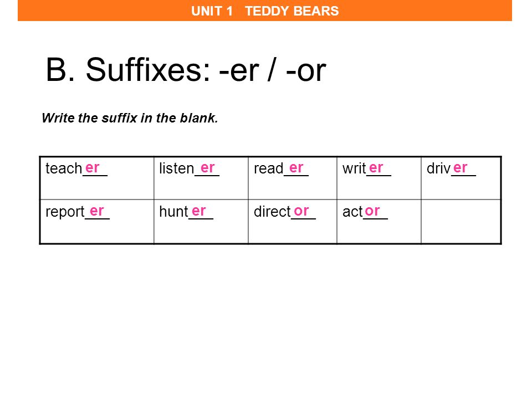Select the 'listen' table cell
Viewport: 532px width, 399px height.
click(x=201, y=178)
